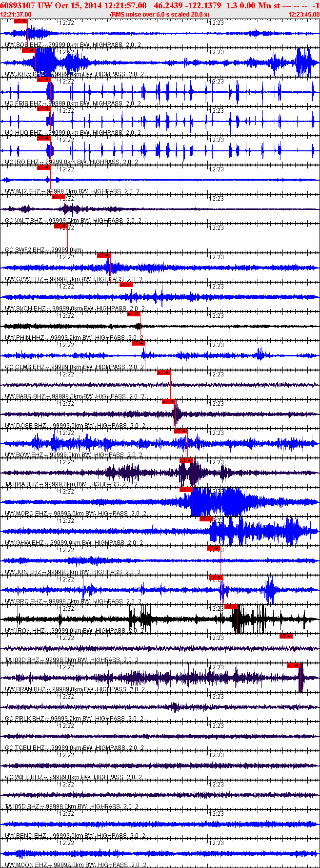Click the red pick flag on the UO HUO trace
The height and width of the screenshot is (868, 320).
[x=44, y=109]
